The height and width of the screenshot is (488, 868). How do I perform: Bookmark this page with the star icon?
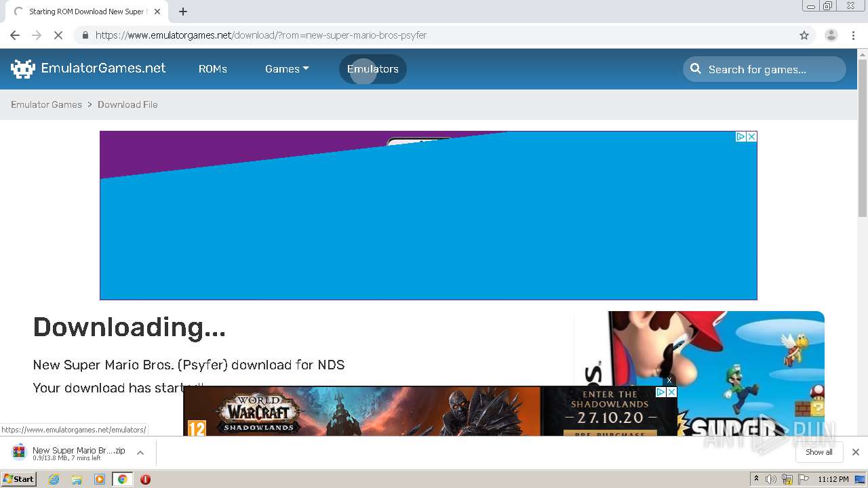[x=804, y=35]
